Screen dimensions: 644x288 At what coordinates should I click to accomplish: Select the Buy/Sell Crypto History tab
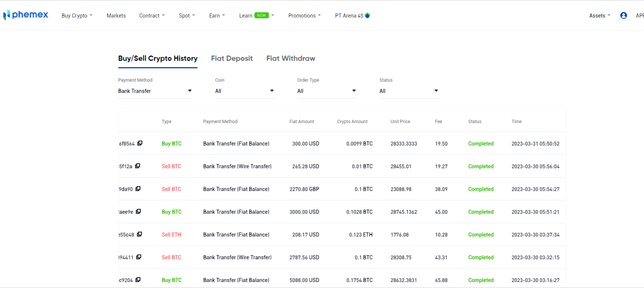pyautogui.click(x=158, y=58)
